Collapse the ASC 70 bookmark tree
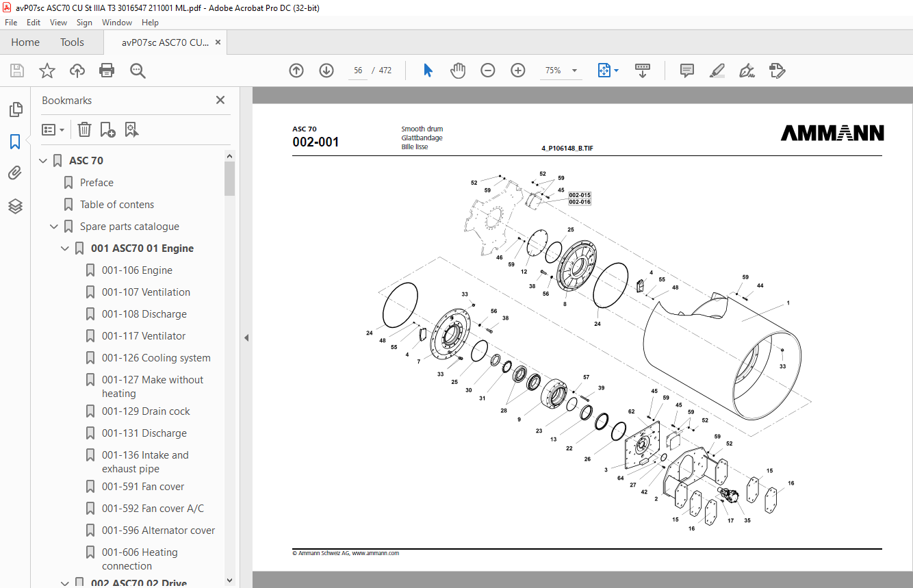Screen dimensions: 913x588 coord(43,161)
